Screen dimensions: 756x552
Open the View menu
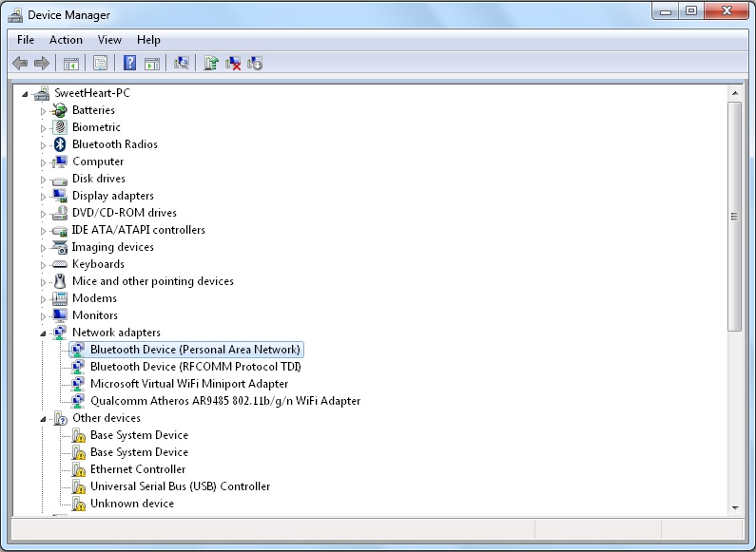[109, 40]
